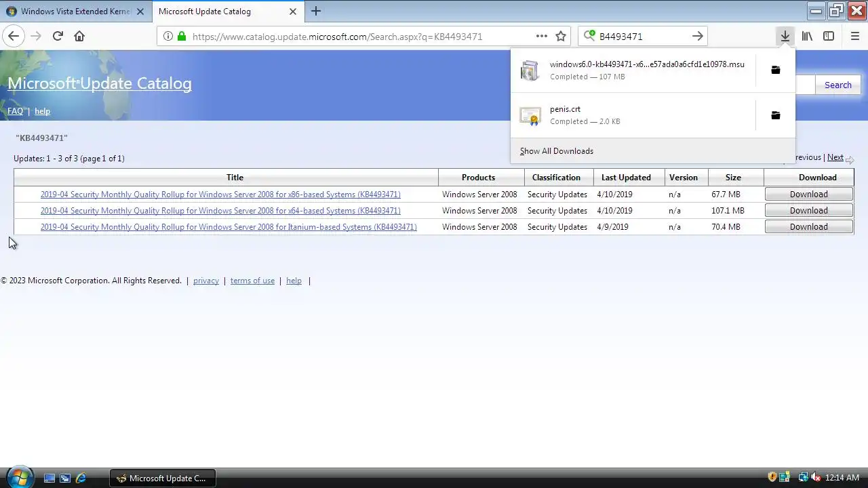This screenshot has height=488, width=868.
Task: Focus the browser search box with B4493471
Action: tap(642, 36)
